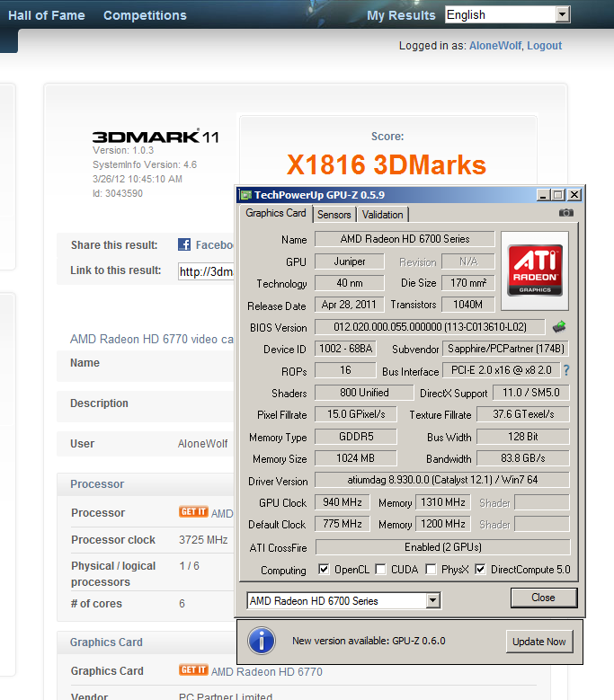Switch to the Sensors tab
This screenshot has width=614, height=700.
tap(334, 215)
